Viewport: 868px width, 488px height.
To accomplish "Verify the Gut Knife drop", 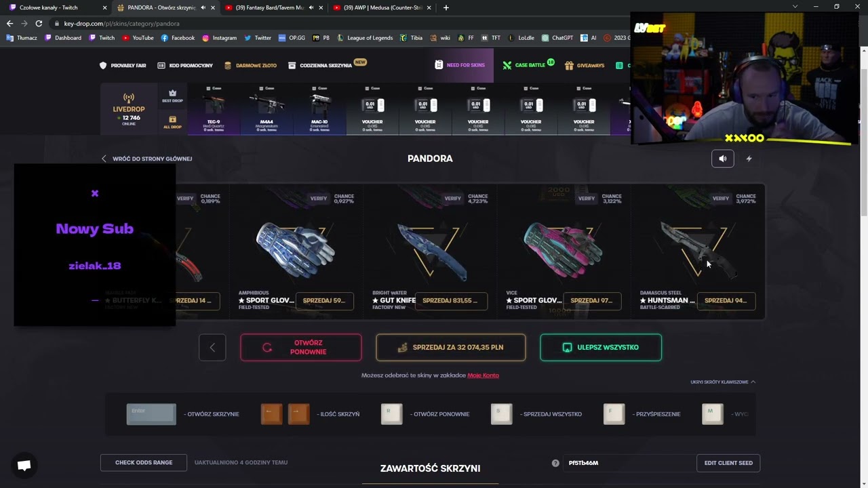I will coord(452,199).
